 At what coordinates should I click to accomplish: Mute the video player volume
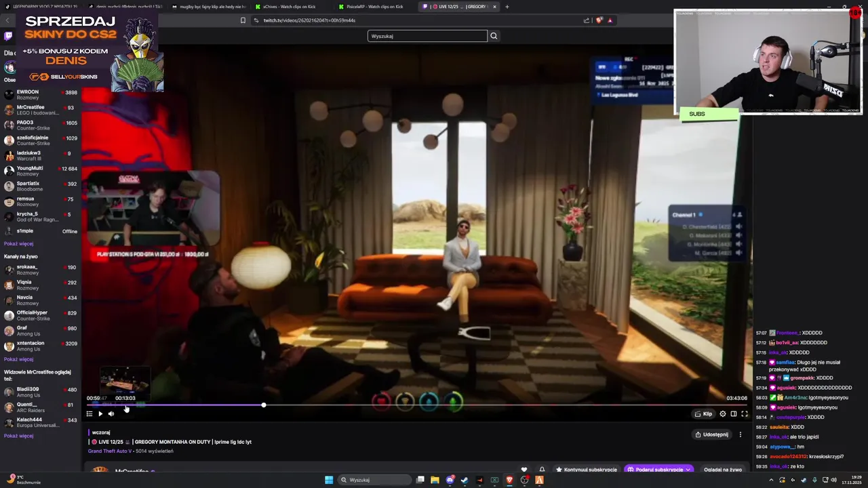(x=111, y=413)
